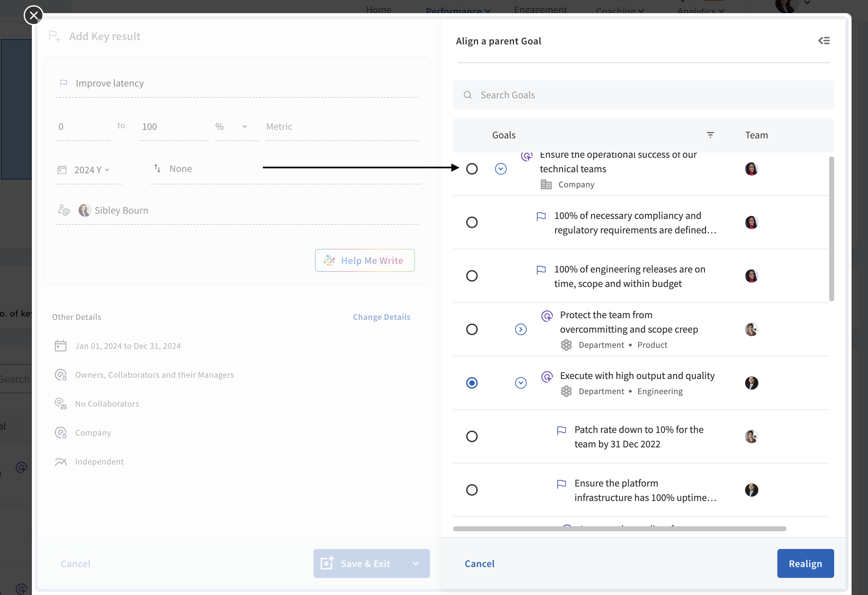The height and width of the screenshot is (595, 868).
Task: Click the Search Goals field
Action: click(643, 95)
